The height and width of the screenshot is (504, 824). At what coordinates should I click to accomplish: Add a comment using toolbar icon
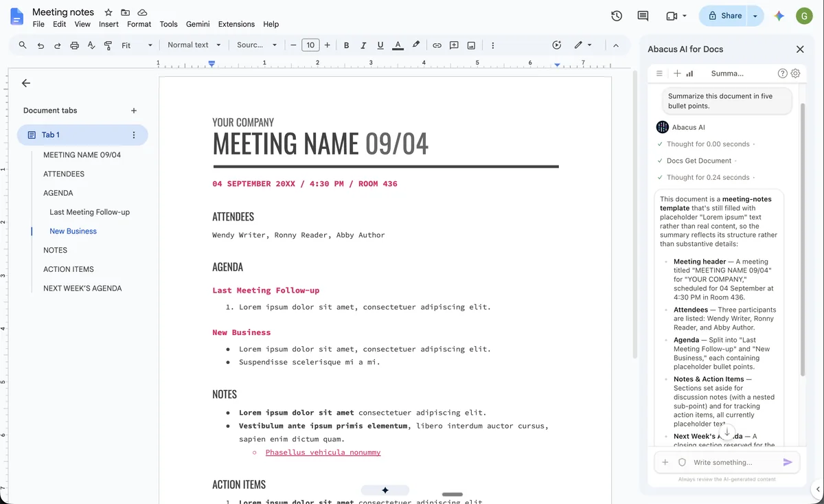tap(454, 45)
